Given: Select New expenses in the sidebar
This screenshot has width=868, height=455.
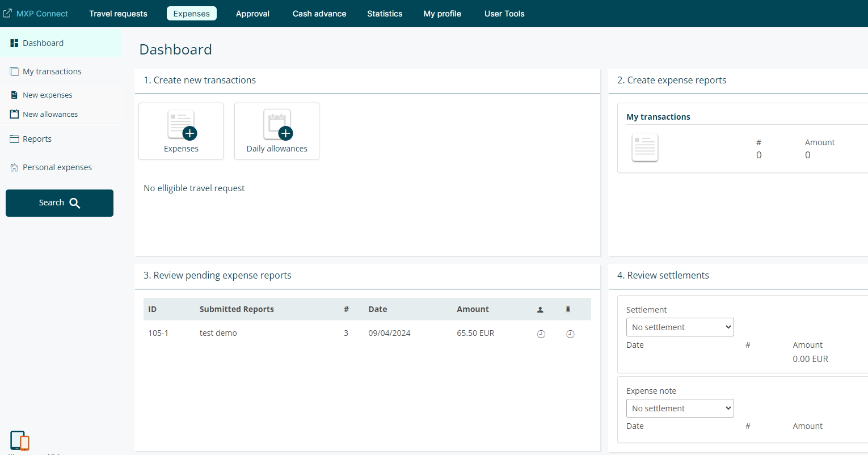Looking at the screenshot, I should point(48,95).
